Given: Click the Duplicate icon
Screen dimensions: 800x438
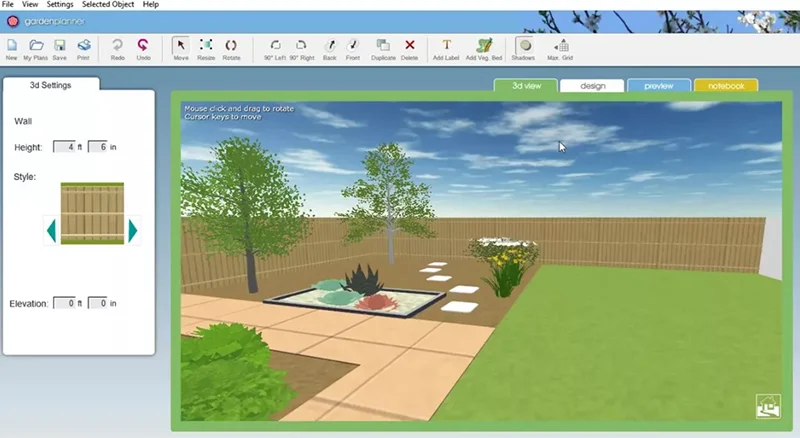Looking at the screenshot, I should click(x=384, y=46).
